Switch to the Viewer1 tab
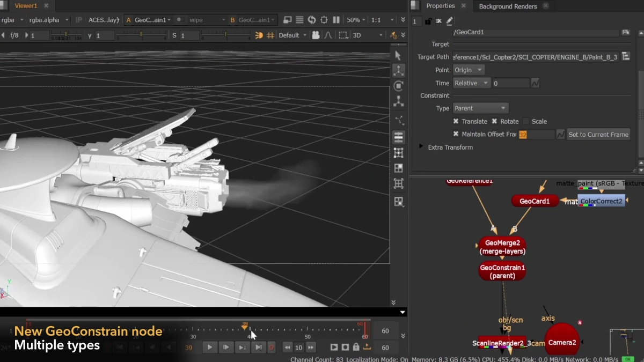 coord(26,6)
